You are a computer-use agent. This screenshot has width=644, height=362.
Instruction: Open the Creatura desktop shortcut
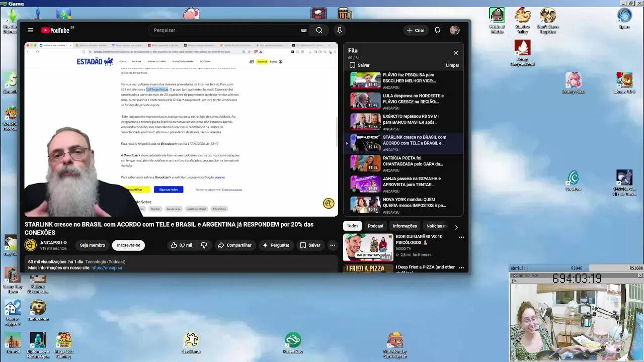(x=574, y=181)
